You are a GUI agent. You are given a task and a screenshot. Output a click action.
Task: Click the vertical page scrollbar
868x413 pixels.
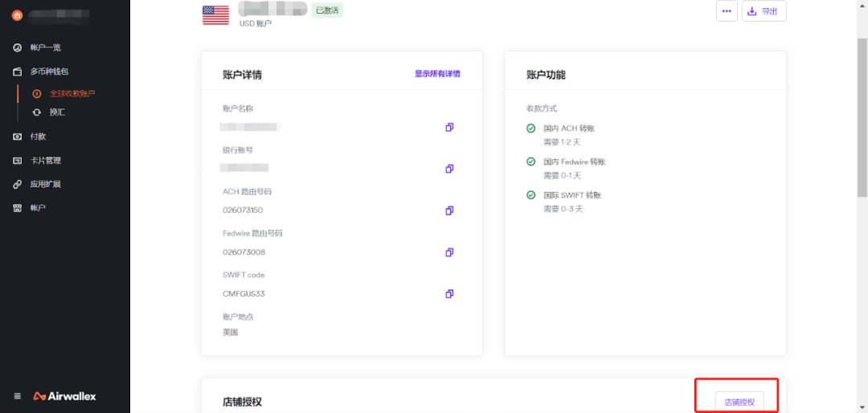pyautogui.click(x=862, y=121)
